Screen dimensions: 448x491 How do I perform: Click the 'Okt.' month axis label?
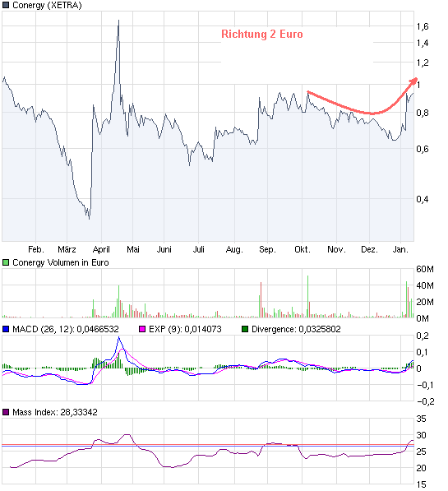(303, 249)
